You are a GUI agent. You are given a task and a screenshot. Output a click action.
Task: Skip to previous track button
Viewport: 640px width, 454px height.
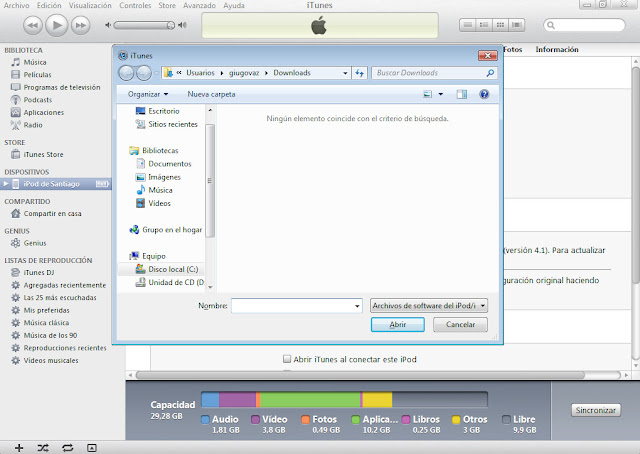click(33, 25)
